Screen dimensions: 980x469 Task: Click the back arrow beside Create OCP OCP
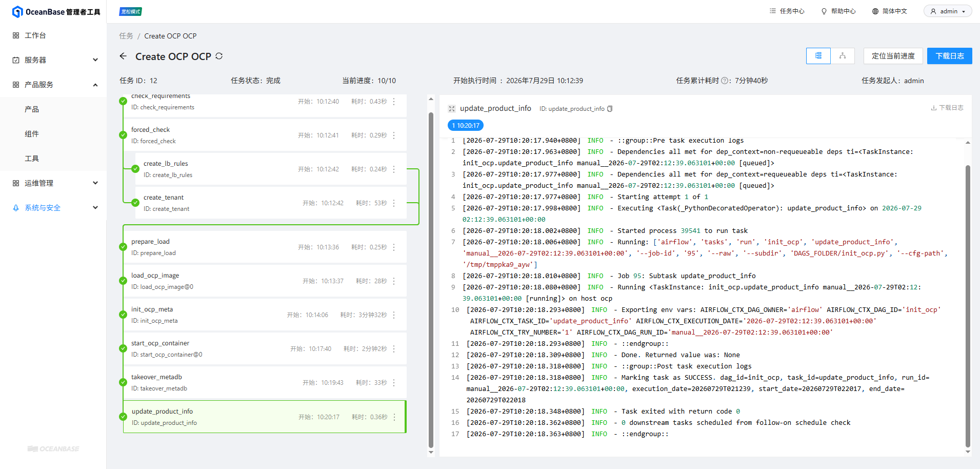pos(123,56)
